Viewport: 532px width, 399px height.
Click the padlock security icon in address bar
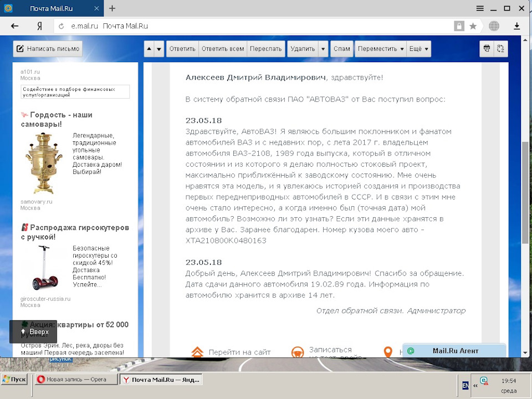(459, 26)
